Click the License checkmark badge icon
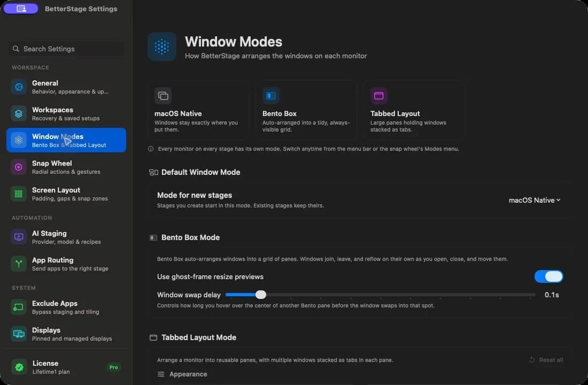 point(19,367)
